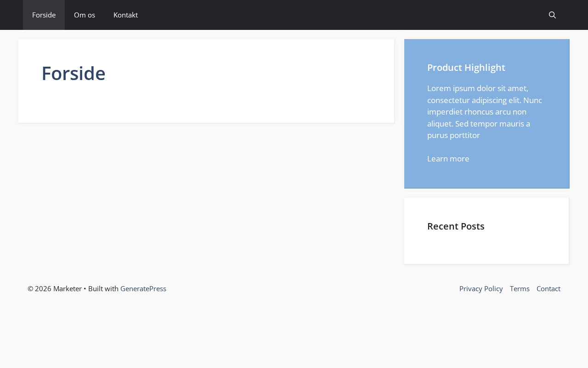The height and width of the screenshot is (368, 588).
Task: Click the Lorem ipsum paragraph text
Action: [x=484, y=112]
